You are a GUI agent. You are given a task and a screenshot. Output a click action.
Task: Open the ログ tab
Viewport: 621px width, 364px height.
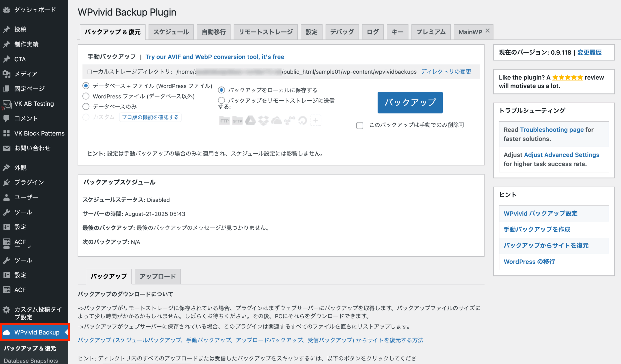pyautogui.click(x=373, y=32)
